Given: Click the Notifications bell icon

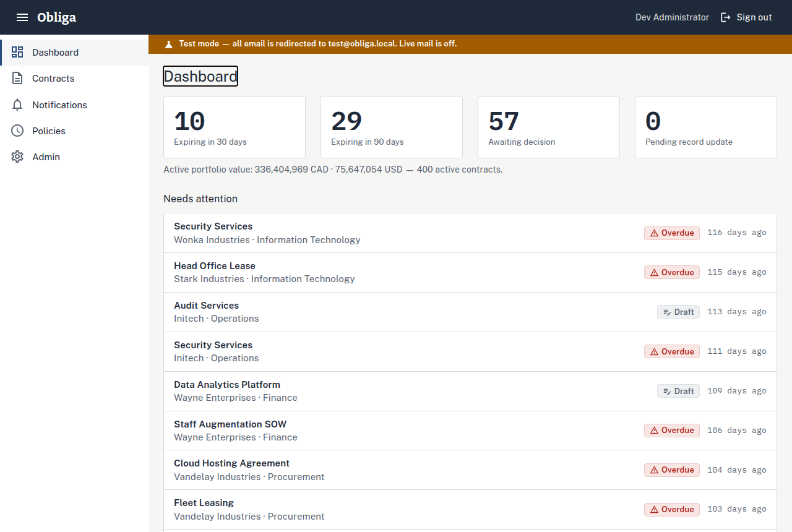Looking at the screenshot, I should 17,105.
